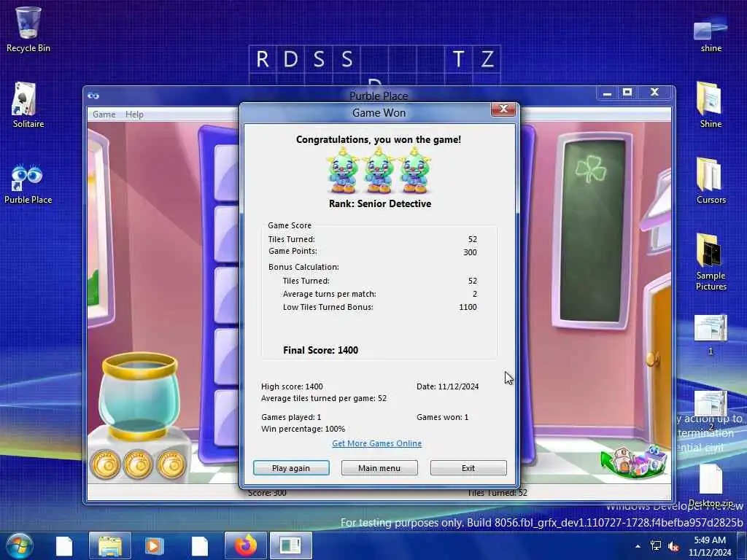
Task: Click the 'Games won: 1' text
Action: (x=443, y=417)
